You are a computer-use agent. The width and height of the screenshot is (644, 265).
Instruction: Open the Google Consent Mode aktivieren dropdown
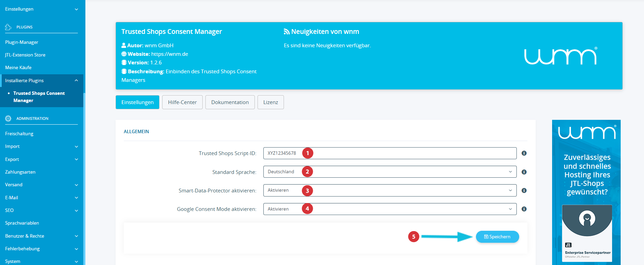(x=390, y=209)
